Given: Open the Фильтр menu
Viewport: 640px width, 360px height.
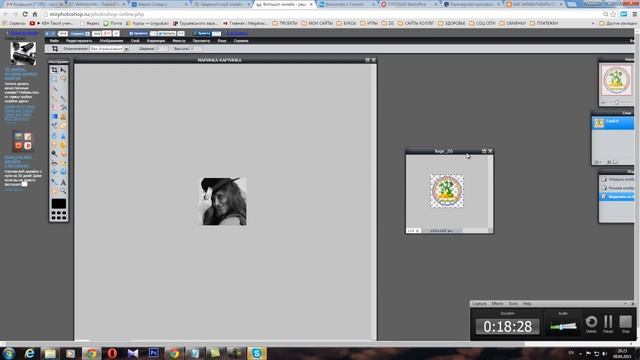Looking at the screenshot, I should (179, 41).
